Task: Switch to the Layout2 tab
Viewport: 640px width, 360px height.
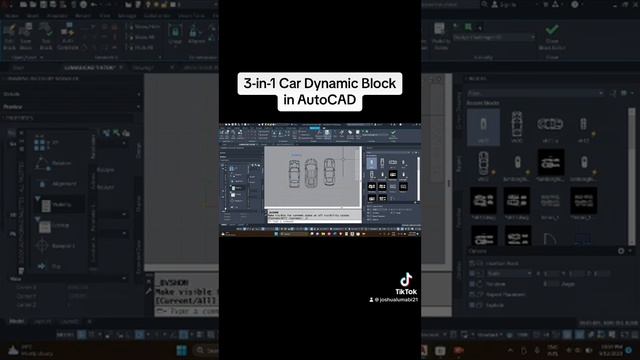Action: tap(69, 321)
